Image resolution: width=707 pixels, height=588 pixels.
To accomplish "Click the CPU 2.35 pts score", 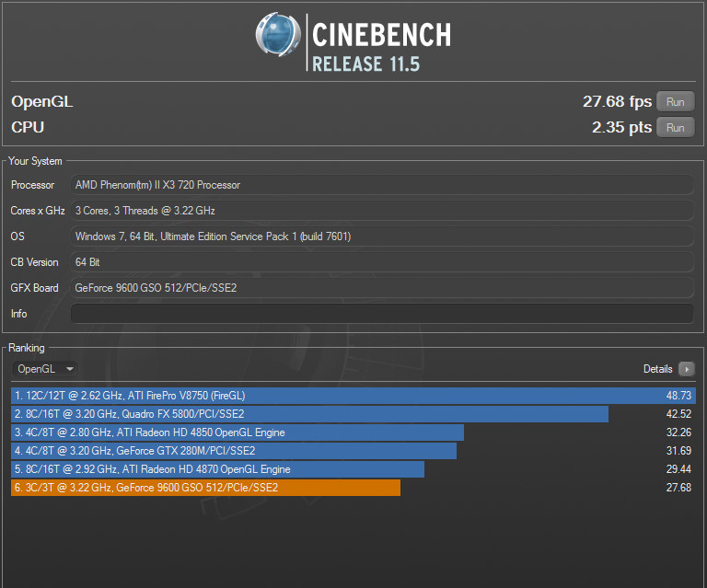I will pos(620,128).
